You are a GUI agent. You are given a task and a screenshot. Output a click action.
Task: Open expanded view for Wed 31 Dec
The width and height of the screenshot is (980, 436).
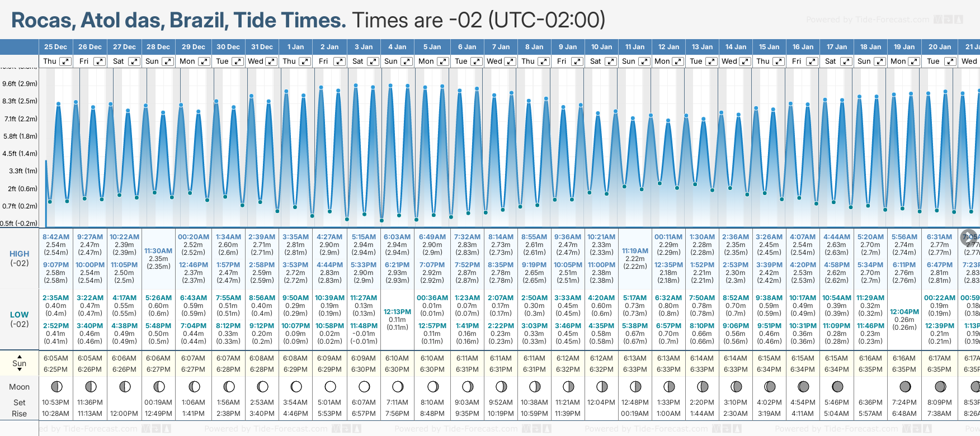[271, 61]
